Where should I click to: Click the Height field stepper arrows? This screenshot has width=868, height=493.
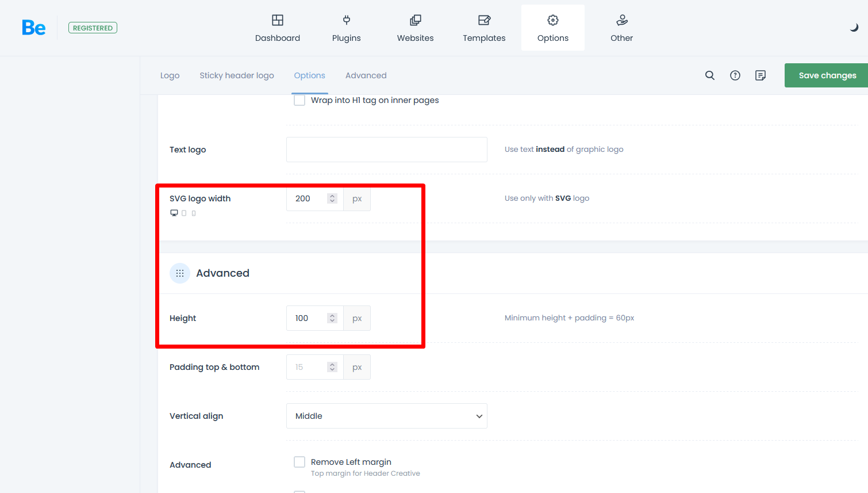pos(332,318)
